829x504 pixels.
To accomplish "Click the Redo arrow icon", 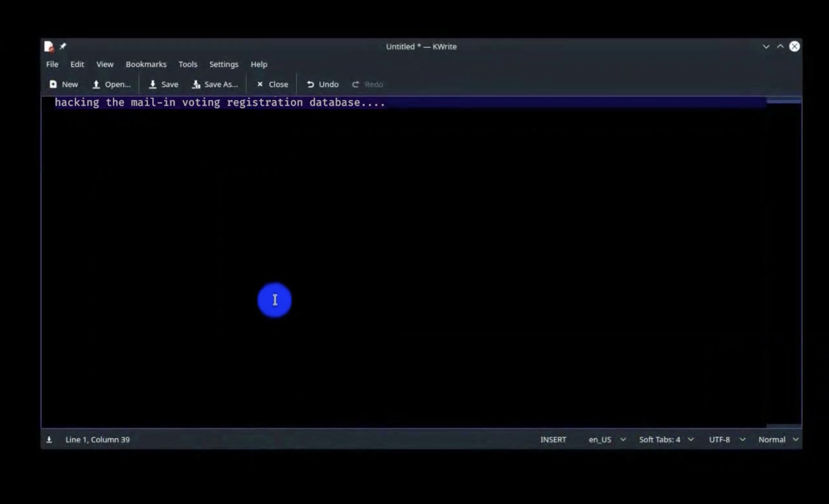I will [x=356, y=84].
